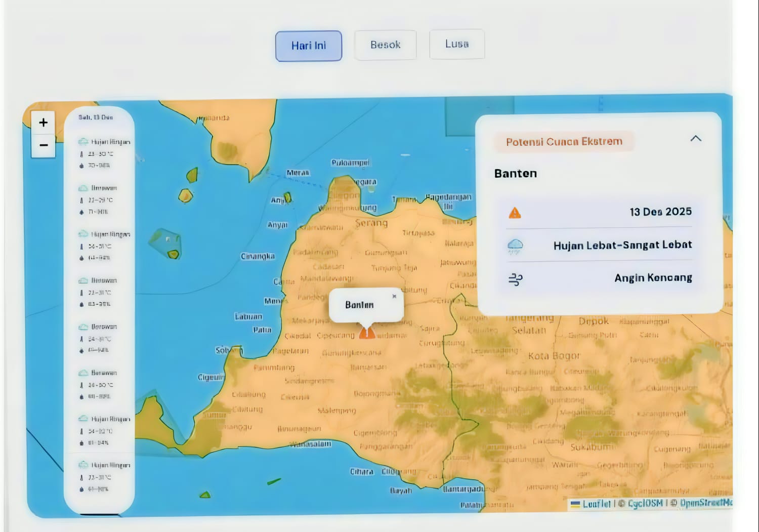Viewport: 759px width, 532px height.
Task: Click the Banten heading in the warning card
Action: click(x=516, y=174)
